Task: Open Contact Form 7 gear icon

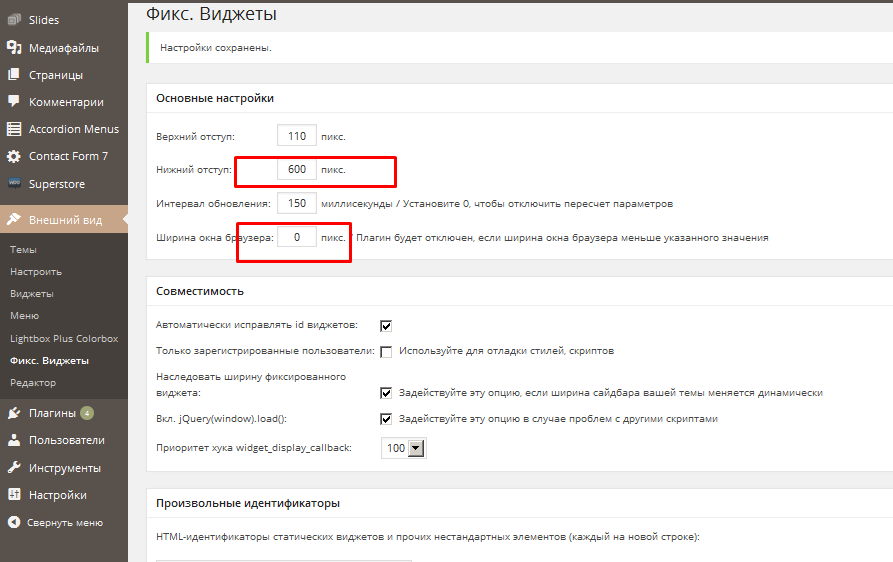Action: 14,156
